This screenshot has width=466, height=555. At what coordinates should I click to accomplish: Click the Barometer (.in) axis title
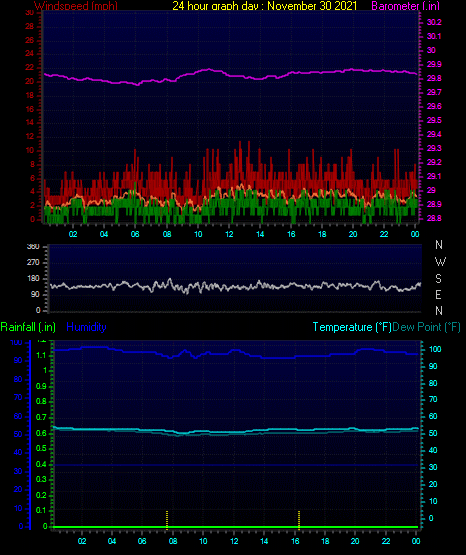(x=405, y=6)
